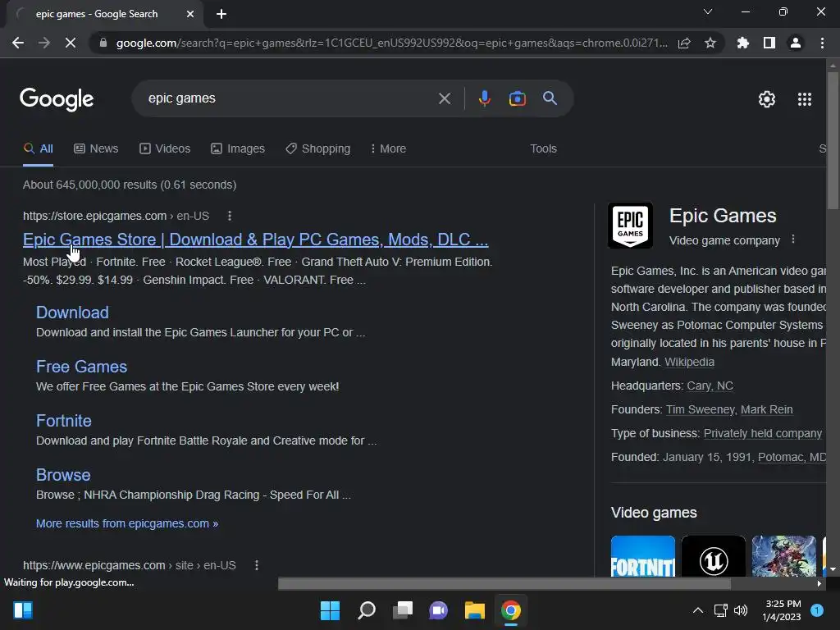Click the vertical page scrollbar
Screen dimensions: 840x630
tap(833, 139)
